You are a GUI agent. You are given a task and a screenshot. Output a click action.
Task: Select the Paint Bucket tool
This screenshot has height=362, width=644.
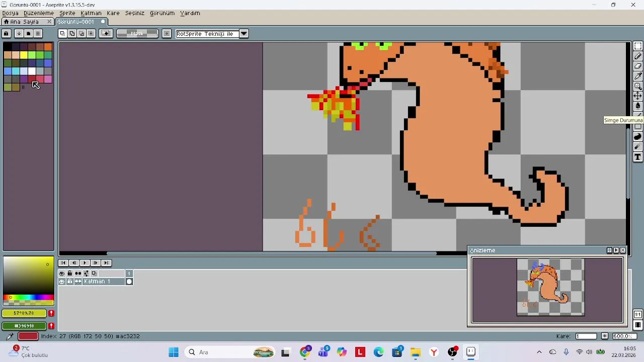pos(638,106)
